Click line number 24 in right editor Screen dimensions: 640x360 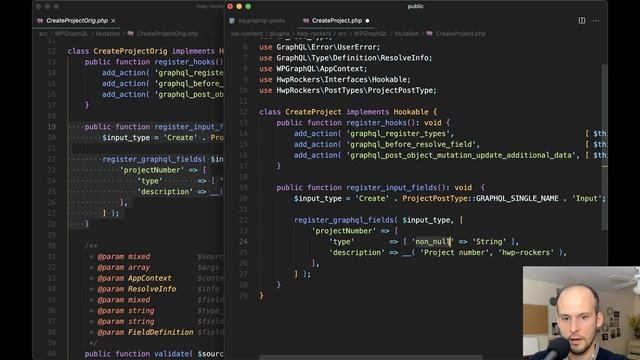[x=243, y=242]
